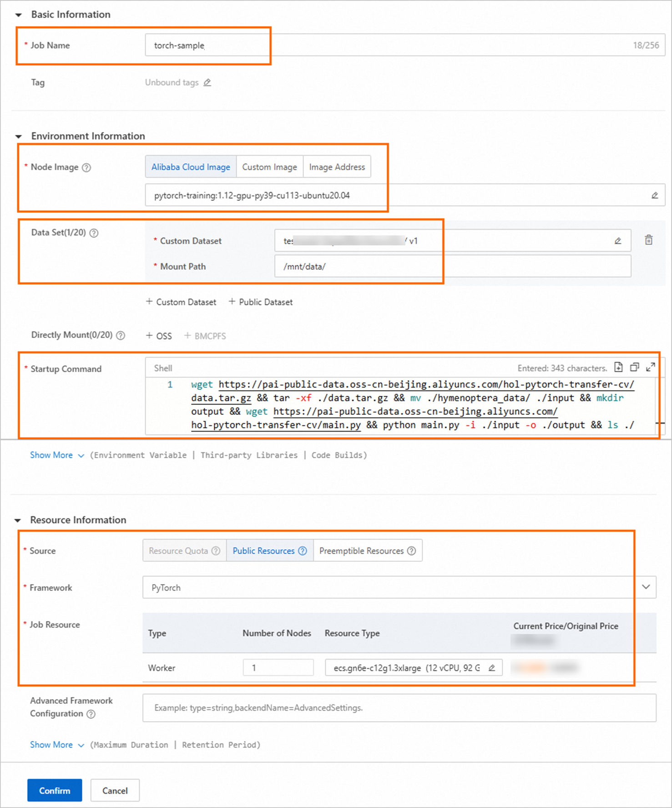Open Data Set help question icon
The image size is (672, 808).
pyautogui.click(x=94, y=233)
